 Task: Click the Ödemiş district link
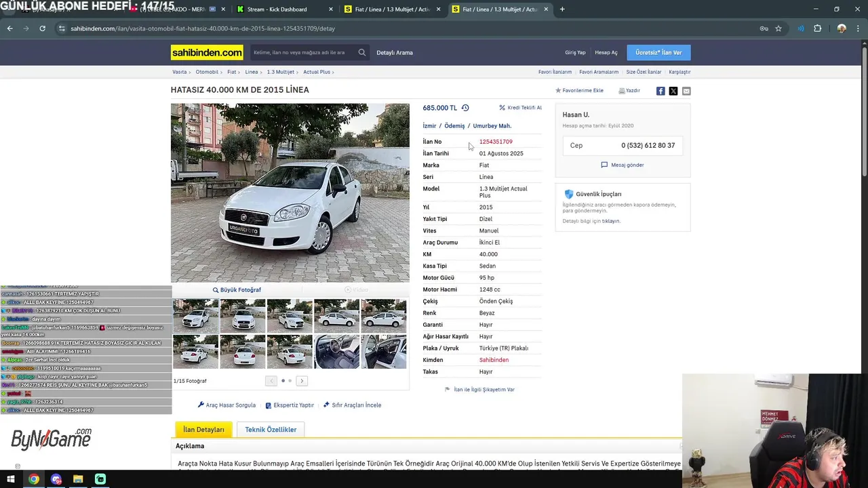tap(454, 126)
